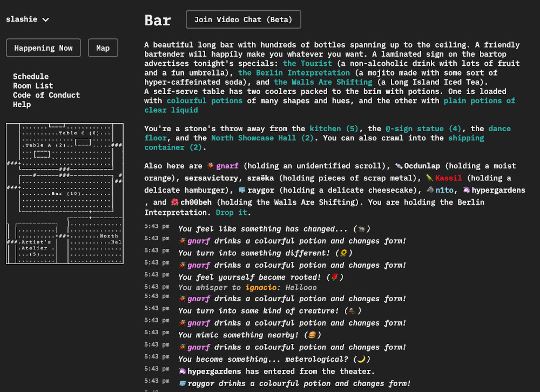Crawl into the shipping container

pos(465,138)
